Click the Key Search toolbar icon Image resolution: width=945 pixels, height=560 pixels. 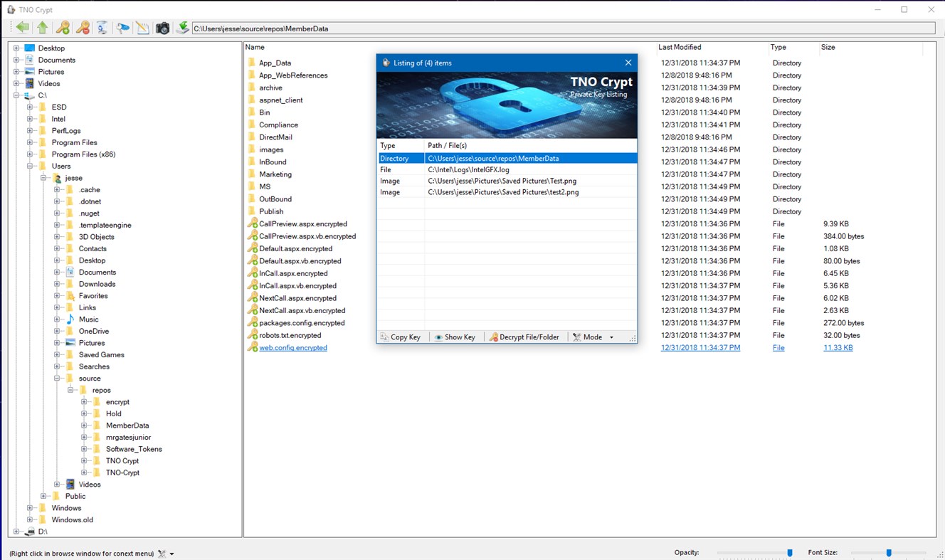click(x=121, y=27)
